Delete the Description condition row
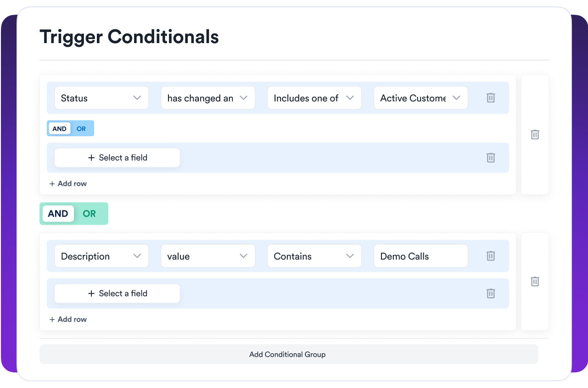 pyautogui.click(x=491, y=256)
